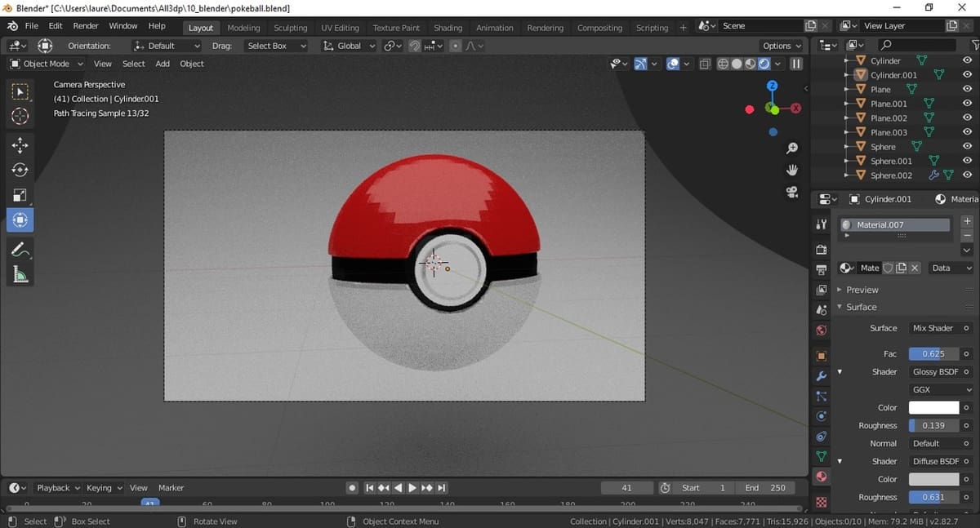Switch to material preview shading
The height and width of the screenshot is (528, 980).
point(750,64)
